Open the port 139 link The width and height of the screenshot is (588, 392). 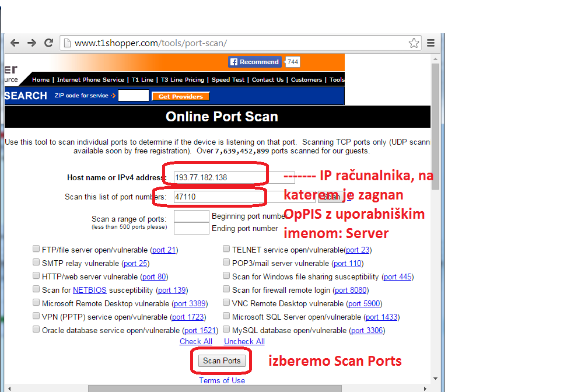[x=171, y=290]
